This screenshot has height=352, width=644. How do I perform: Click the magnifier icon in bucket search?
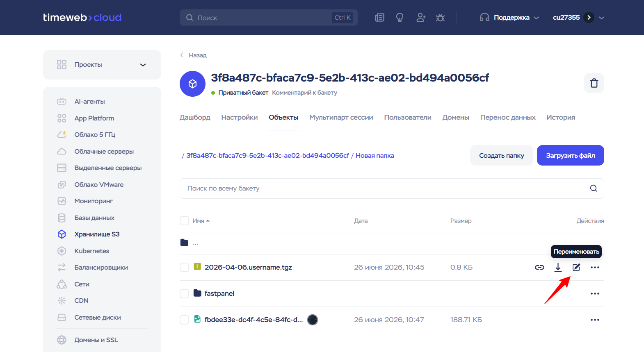pos(594,188)
